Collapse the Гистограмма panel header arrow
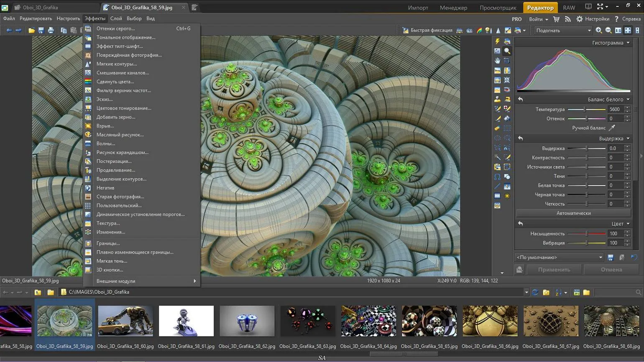The image size is (644, 362). pyautogui.click(x=628, y=43)
